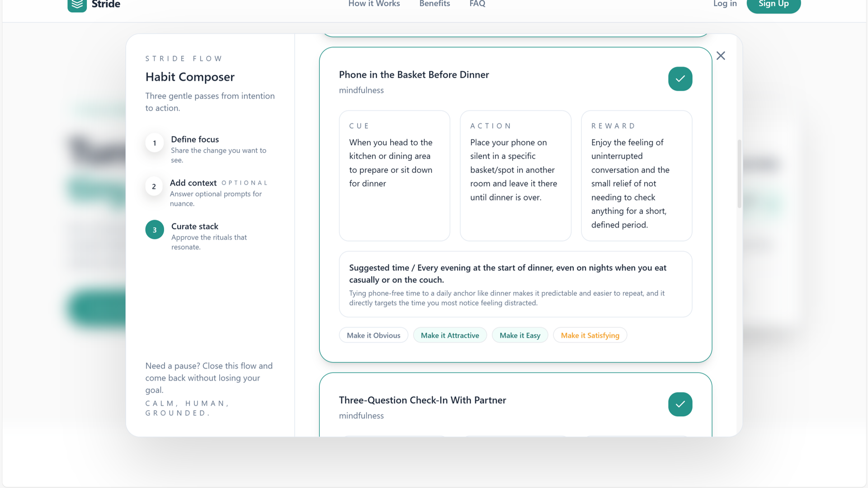Close the Habit Composer dialog
Image resolution: width=868 pixels, height=488 pixels.
click(x=721, y=56)
